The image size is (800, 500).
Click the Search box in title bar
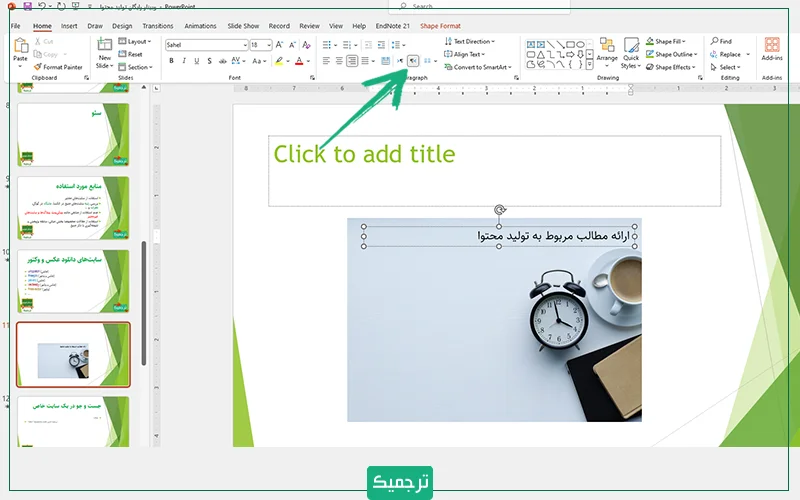(x=479, y=6)
